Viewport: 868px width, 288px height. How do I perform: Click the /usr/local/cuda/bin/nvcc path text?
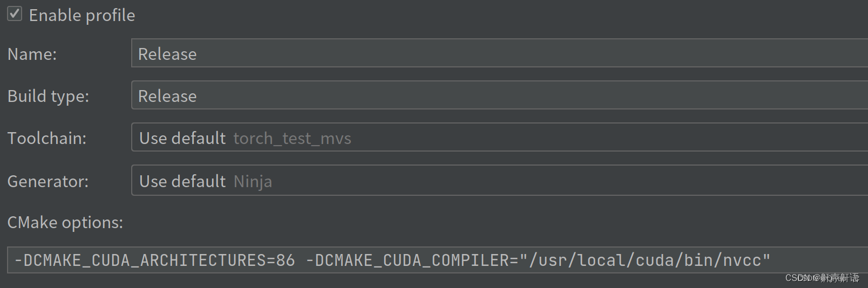(645, 260)
